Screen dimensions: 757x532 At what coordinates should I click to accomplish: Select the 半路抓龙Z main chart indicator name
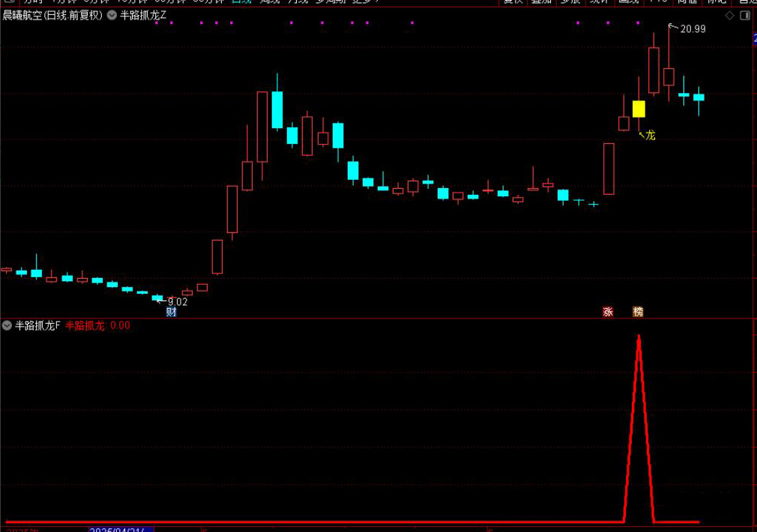[143, 15]
